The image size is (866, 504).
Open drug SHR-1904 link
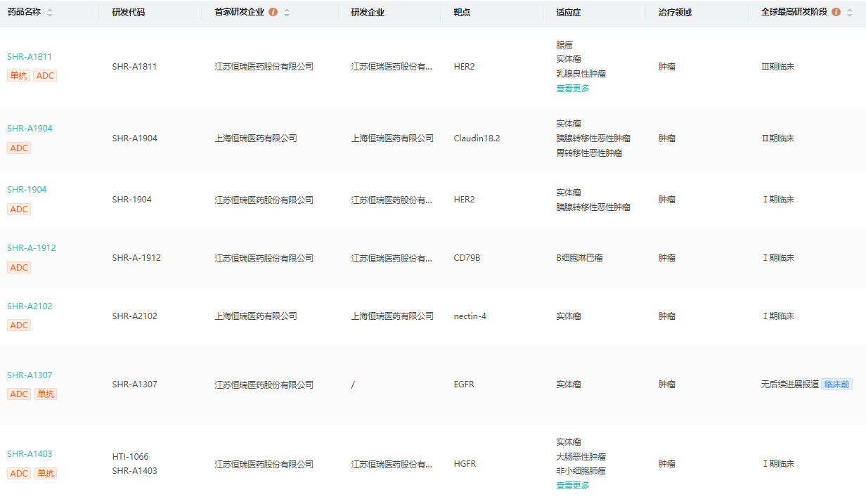(27, 190)
